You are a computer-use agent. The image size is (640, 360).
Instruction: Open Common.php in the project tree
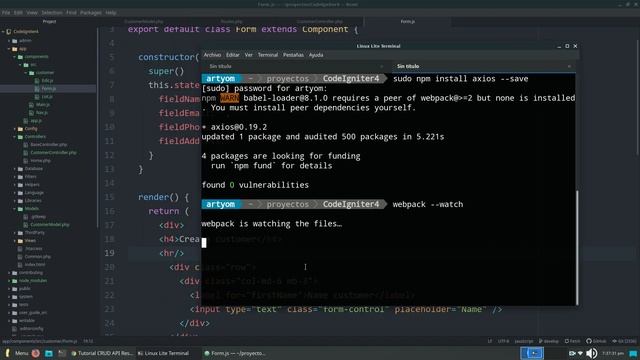(38, 256)
